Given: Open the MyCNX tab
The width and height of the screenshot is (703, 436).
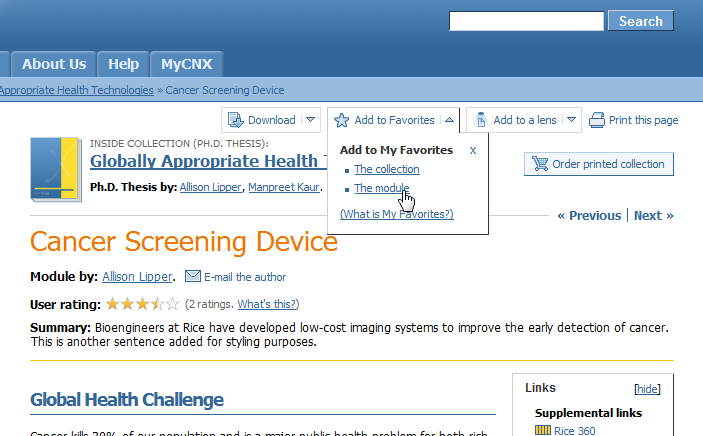Looking at the screenshot, I should pos(187,64).
